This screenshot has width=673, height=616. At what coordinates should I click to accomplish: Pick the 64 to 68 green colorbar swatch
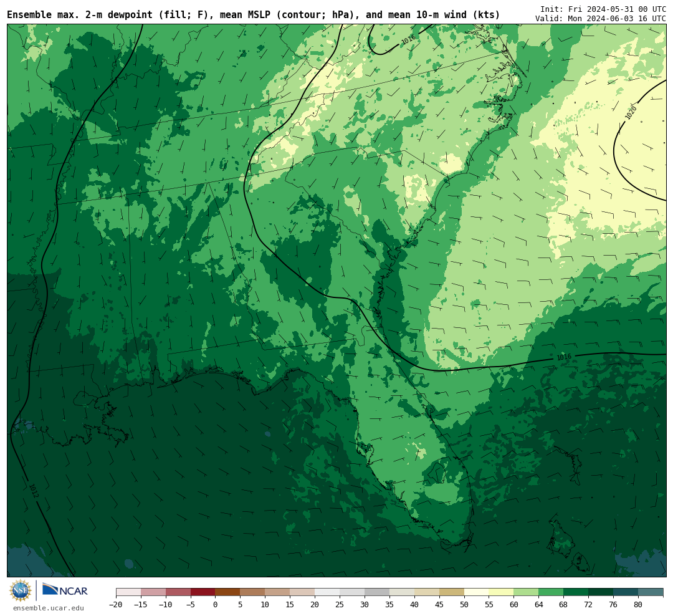551,592
